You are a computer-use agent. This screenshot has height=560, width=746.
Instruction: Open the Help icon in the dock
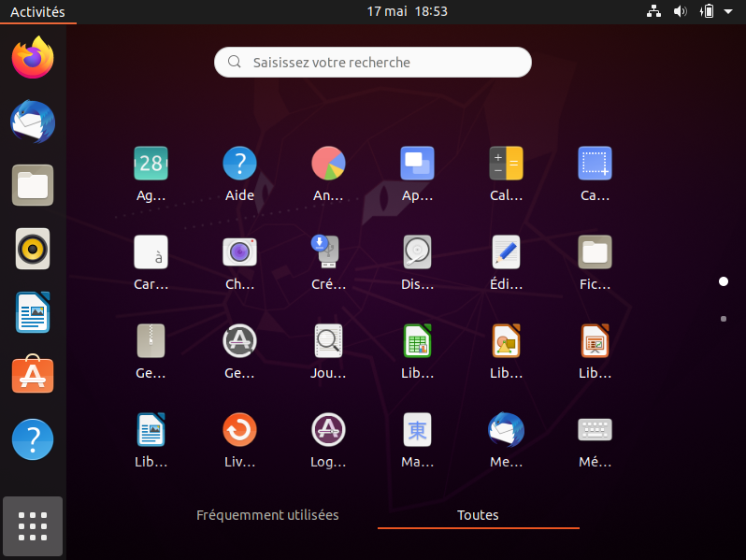click(33, 439)
